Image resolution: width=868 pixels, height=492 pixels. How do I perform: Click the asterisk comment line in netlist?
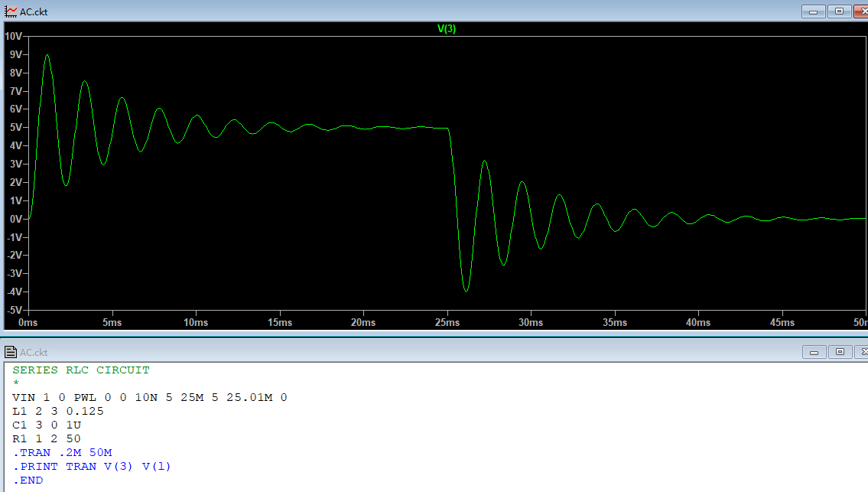[x=16, y=383]
